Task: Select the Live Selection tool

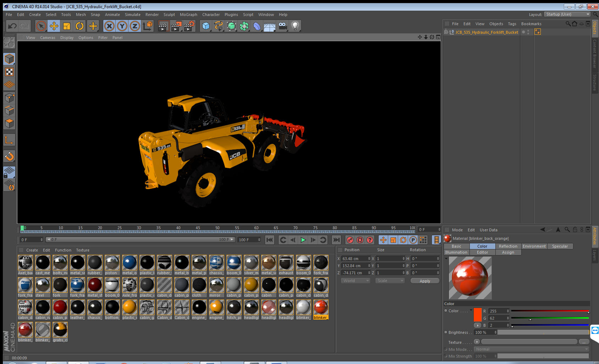Action: pyautogui.click(x=41, y=26)
